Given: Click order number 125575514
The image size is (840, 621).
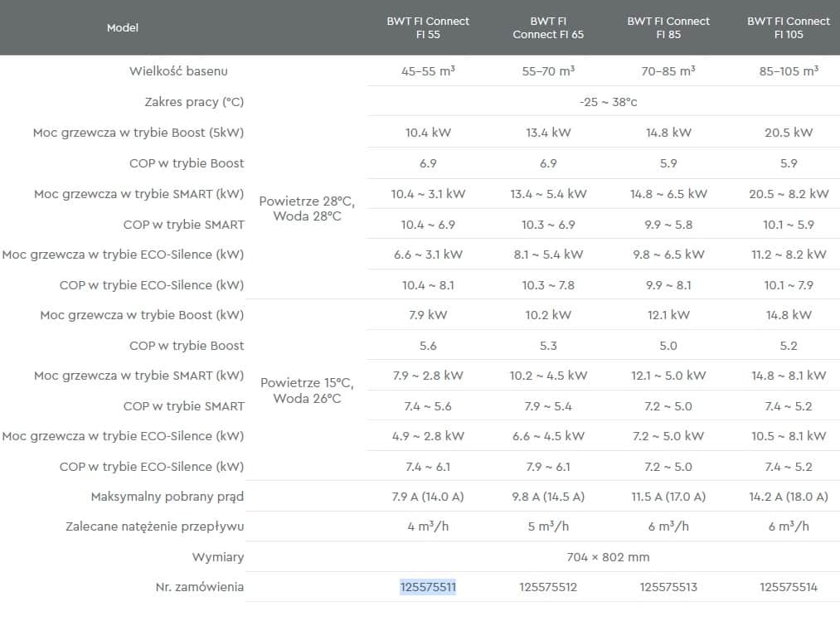Looking at the screenshot, I should [x=789, y=587].
